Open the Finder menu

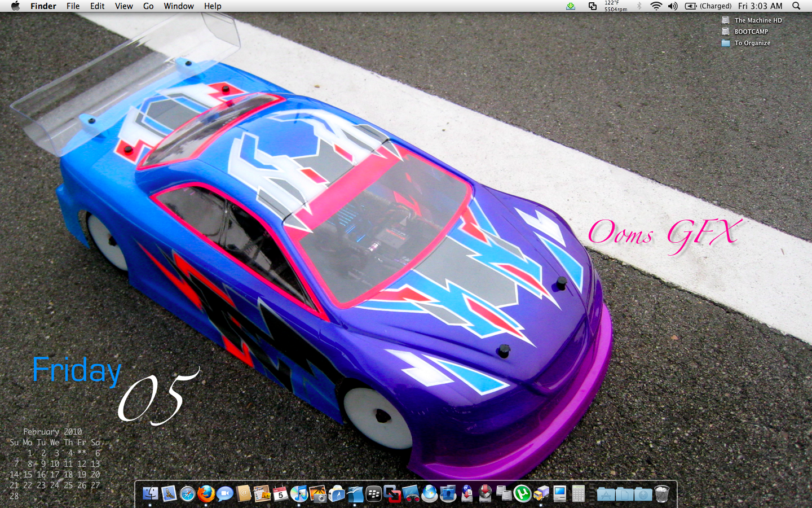point(43,6)
